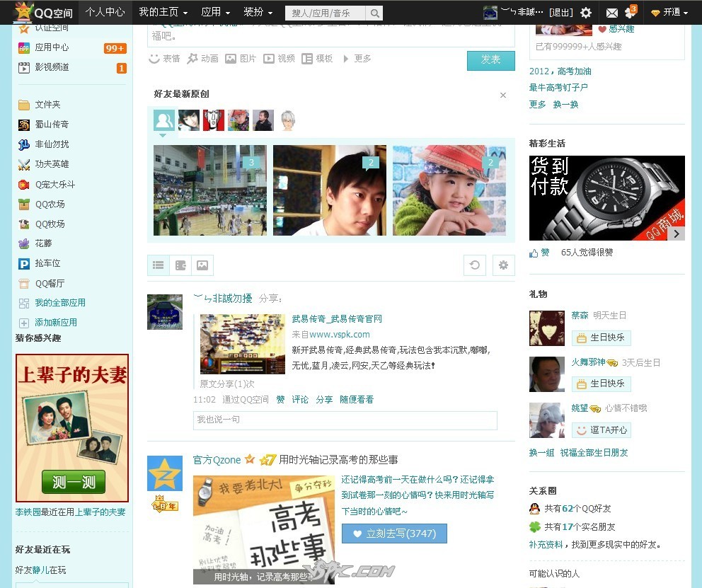Screen dimensions: 702x588
Task: Open QQ农场 app
Action: point(42,204)
